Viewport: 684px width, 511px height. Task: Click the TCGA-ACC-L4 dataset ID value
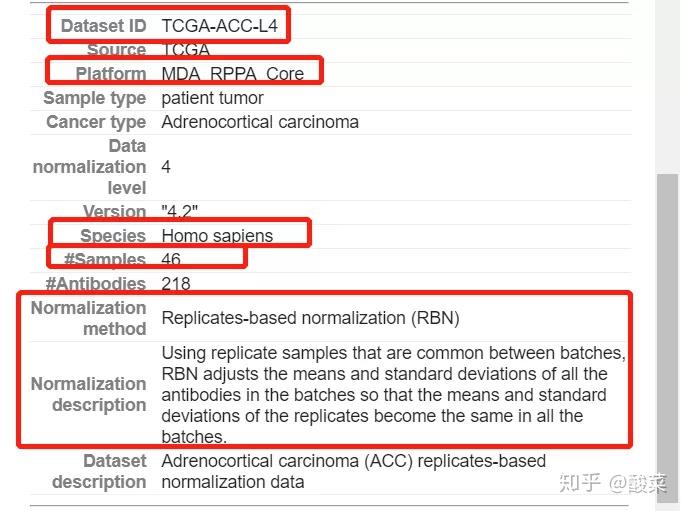219,26
